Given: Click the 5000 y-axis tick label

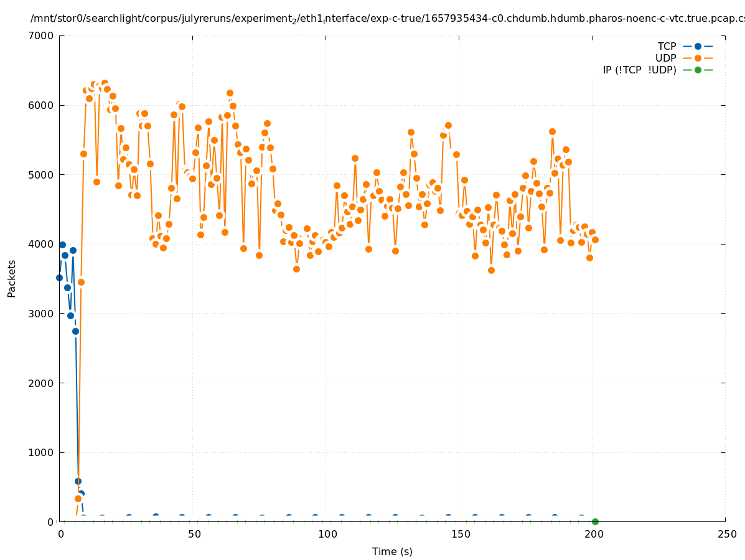Looking at the screenshot, I should [x=42, y=175].
